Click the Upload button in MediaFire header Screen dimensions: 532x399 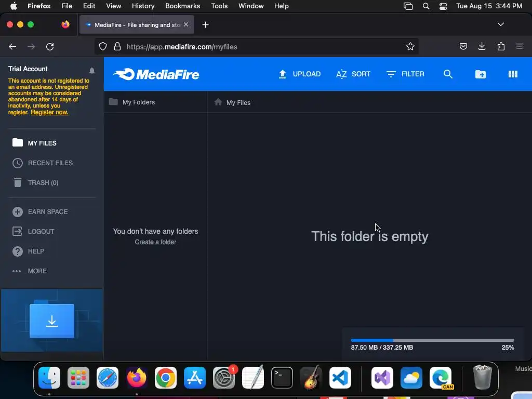tap(299, 74)
